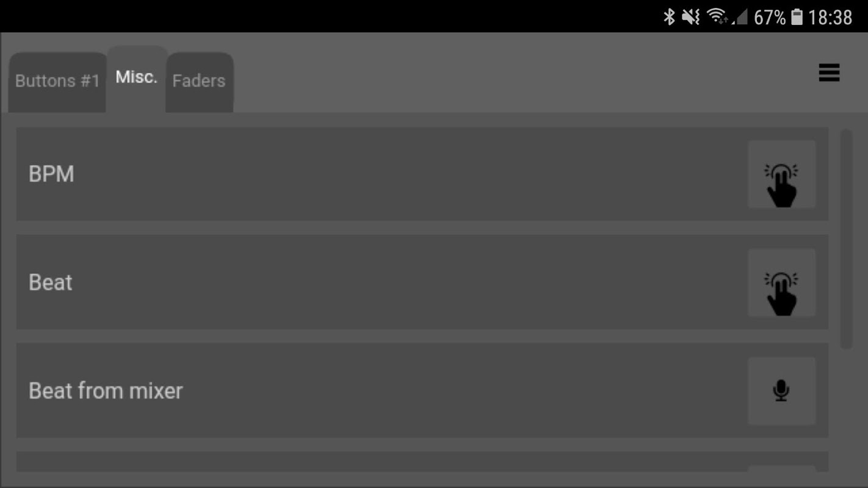Click the Bluetooth status bar icon

tap(670, 17)
